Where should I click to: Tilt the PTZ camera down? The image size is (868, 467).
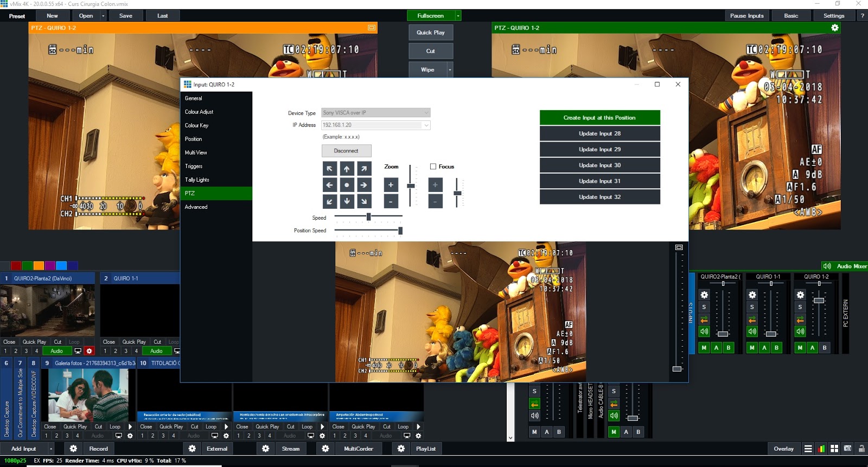point(347,201)
